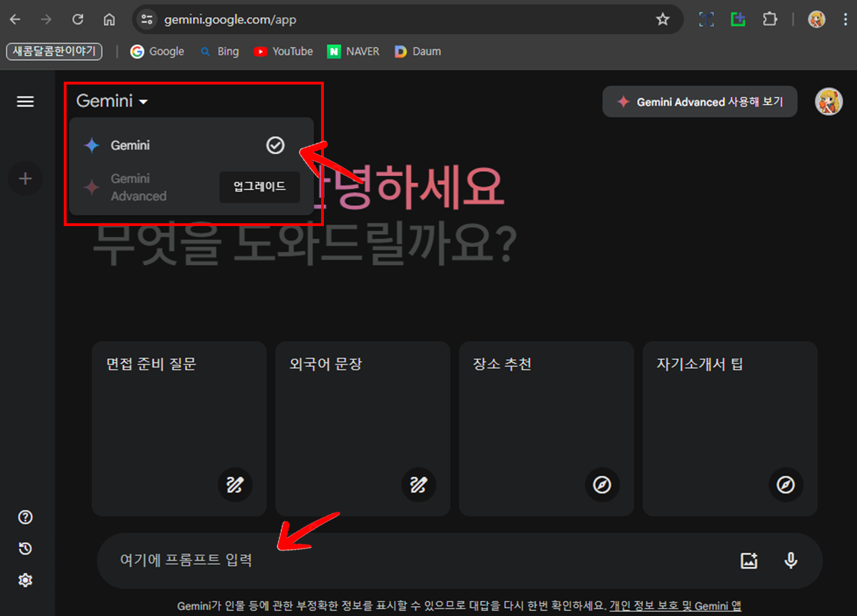
Task: Collapse the Gemini model selector dropdown
Action: tap(112, 101)
